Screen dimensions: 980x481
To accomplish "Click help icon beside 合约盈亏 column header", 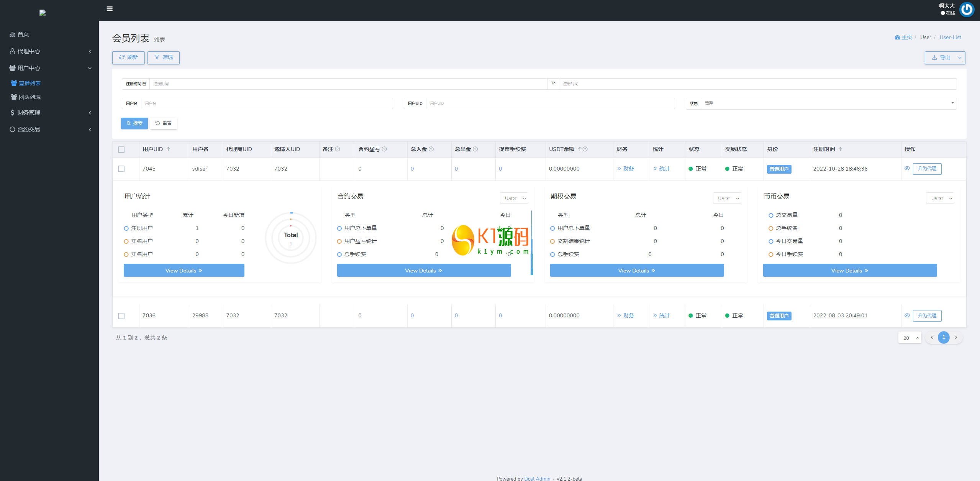I will [x=384, y=149].
